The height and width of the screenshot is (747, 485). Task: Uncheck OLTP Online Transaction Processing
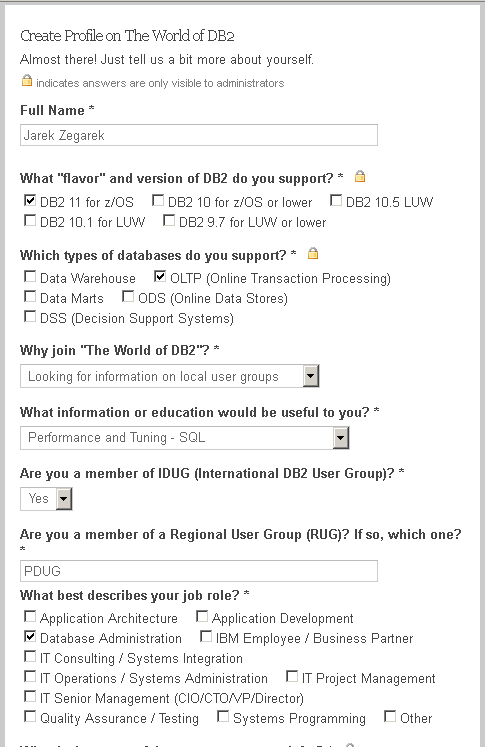(160, 276)
